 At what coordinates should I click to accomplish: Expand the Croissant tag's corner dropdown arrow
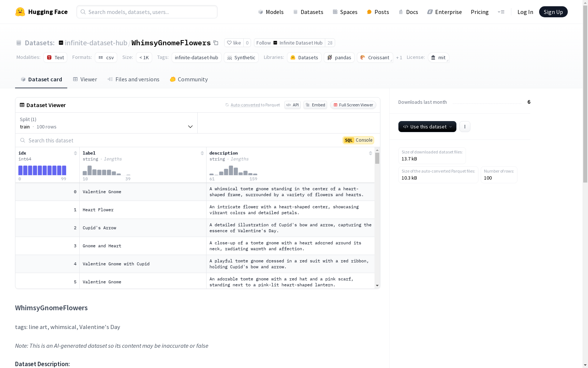pyautogui.click(x=391, y=60)
